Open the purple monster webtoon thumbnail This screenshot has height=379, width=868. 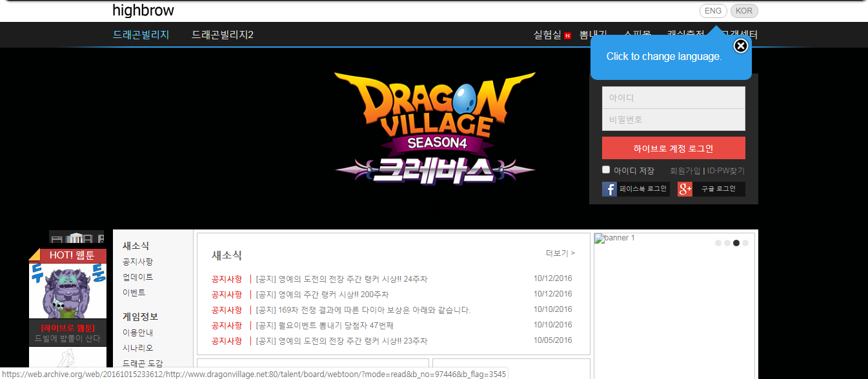tap(67, 291)
